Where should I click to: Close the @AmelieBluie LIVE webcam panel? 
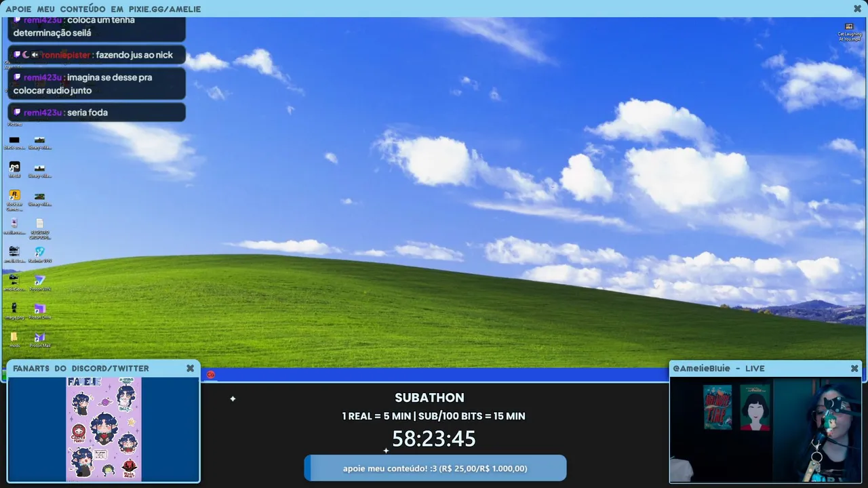pos(854,368)
